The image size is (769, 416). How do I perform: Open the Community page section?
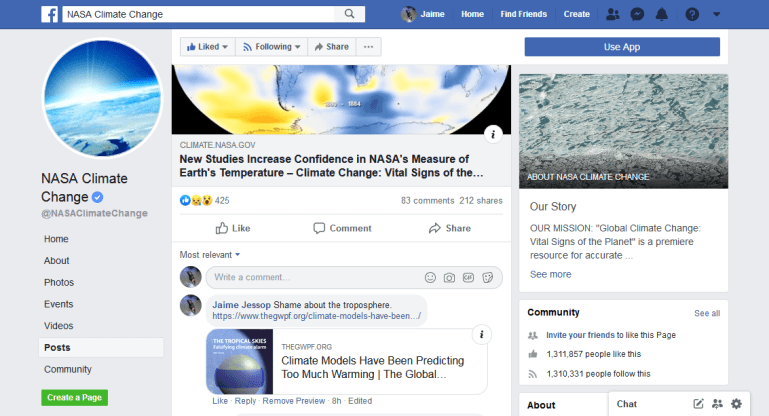(68, 369)
